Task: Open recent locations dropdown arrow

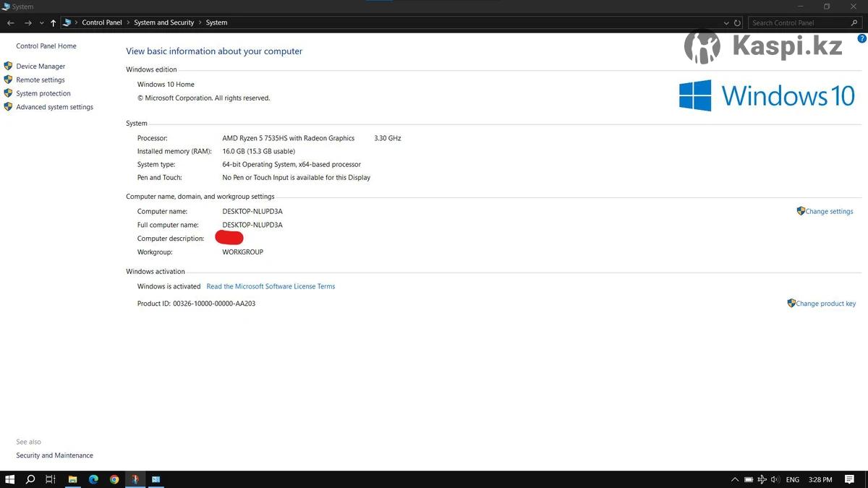Action: click(41, 23)
